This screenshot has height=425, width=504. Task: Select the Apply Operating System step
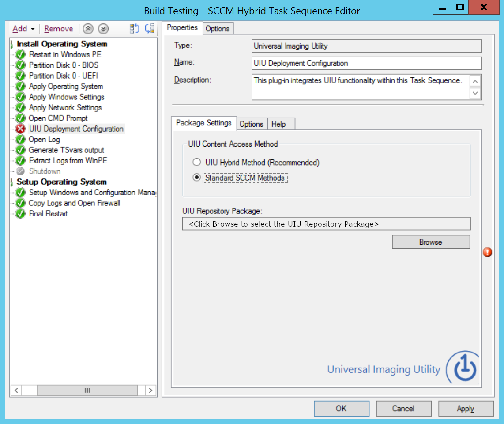(x=66, y=87)
